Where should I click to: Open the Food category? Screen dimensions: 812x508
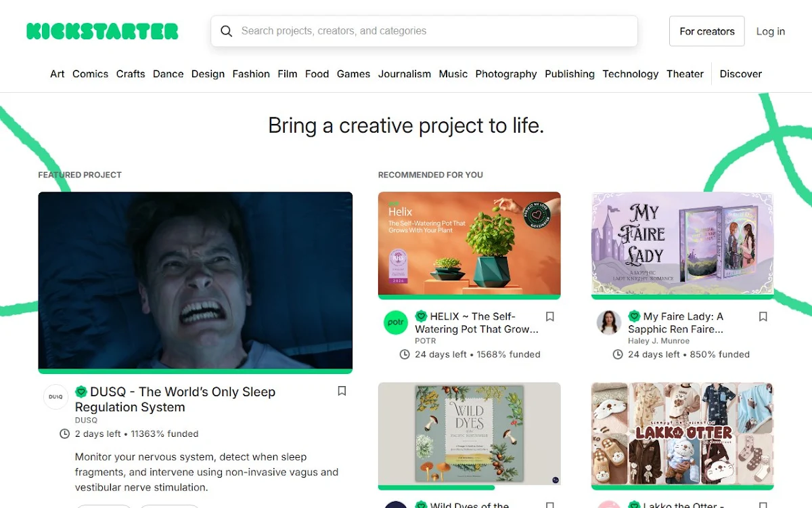point(317,74)
